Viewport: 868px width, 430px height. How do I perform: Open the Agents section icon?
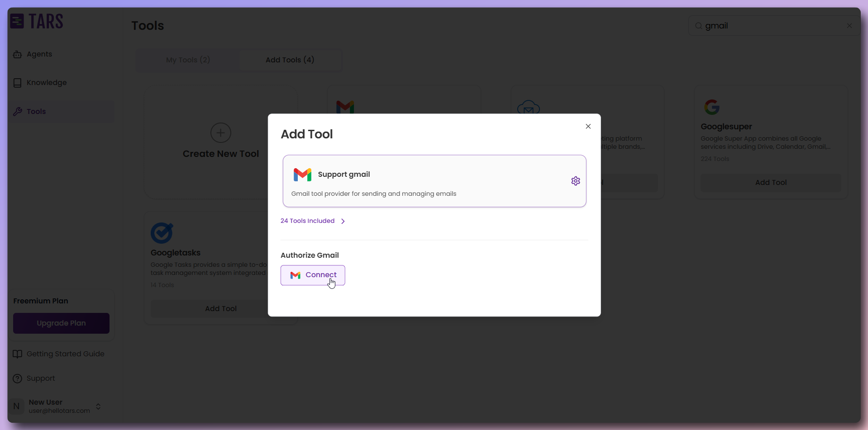[x=17, y=54]
